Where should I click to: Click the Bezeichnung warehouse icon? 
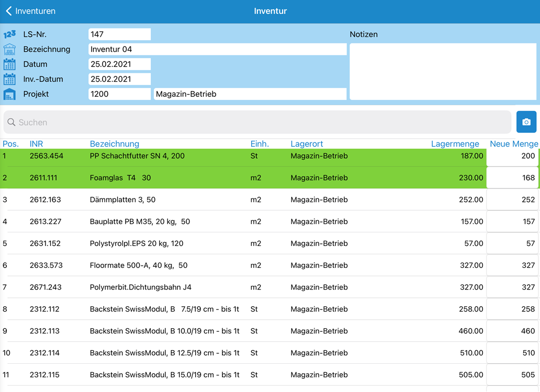pyautogui.click(x=9, y=49)
